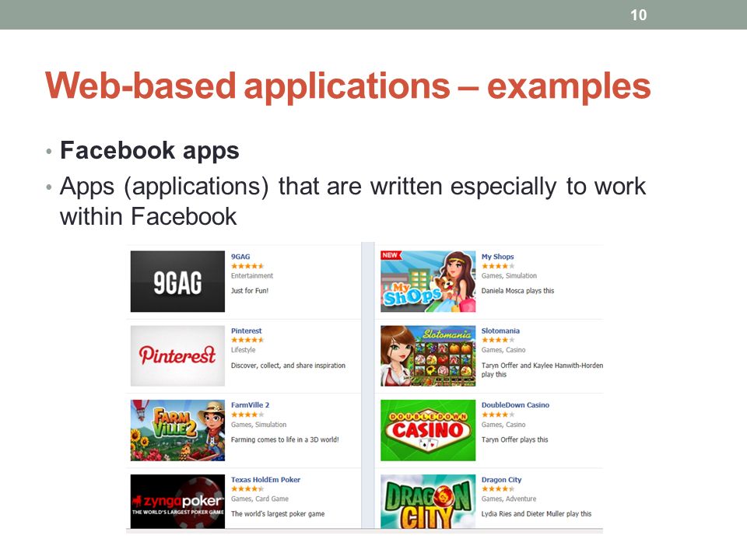Open the Pinterest logo thumbnail
The height and width of the screenshot is (560, 747).
click(x=177, y=355)
